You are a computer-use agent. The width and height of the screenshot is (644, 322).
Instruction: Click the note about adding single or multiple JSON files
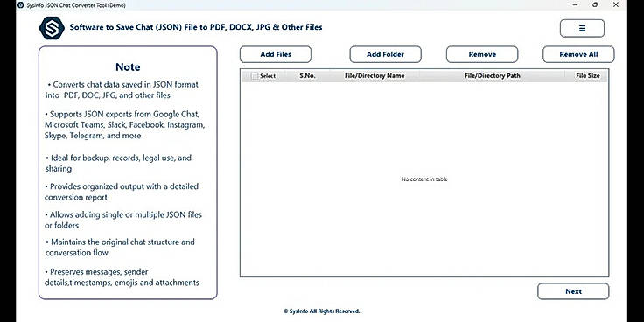(x=123, y=220)
